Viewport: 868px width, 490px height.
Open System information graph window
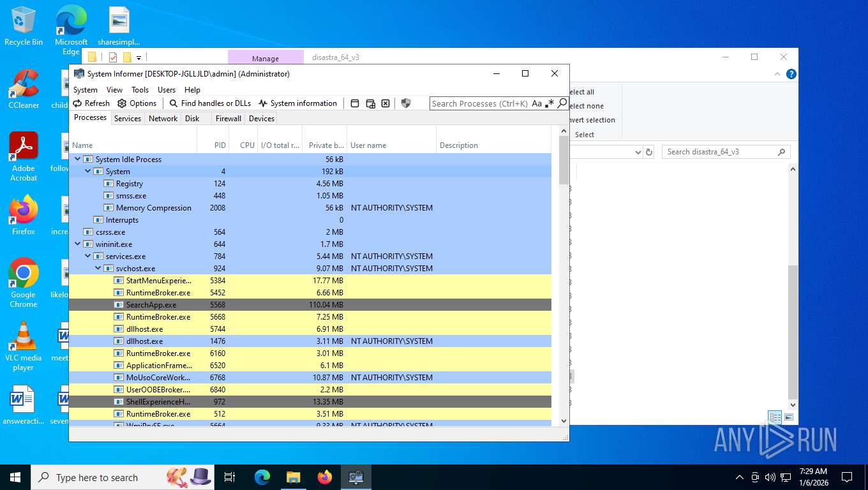tap(297, 103)
